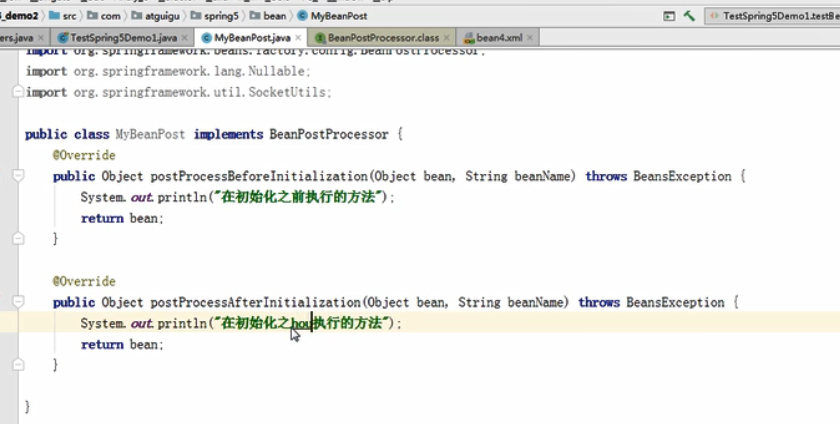Click the string "在初始化之前执行的方法"
Image resolution: width=840 pixels, height=424 pixels.
click(x=300, y=197)
